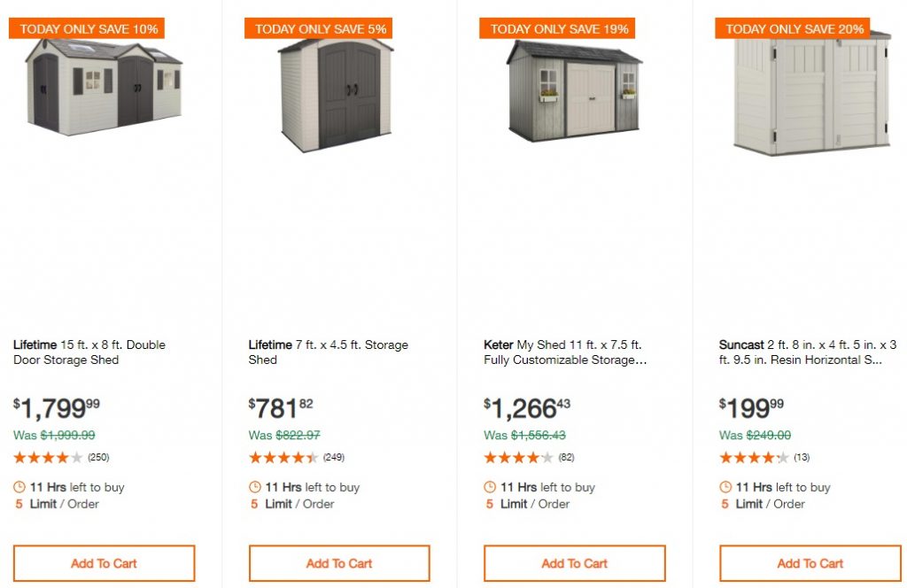This screenshot has height=588, width=907.
Task: Add the Lifetime 15 ft. x 8 ft. shed to cart
Action: coord(105,563)
